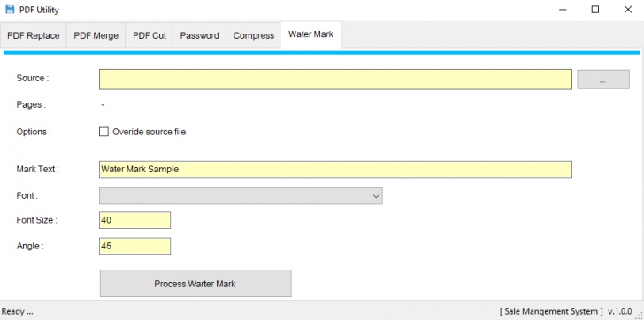Click Process Warter Mark button

click(x=195, y=284)
